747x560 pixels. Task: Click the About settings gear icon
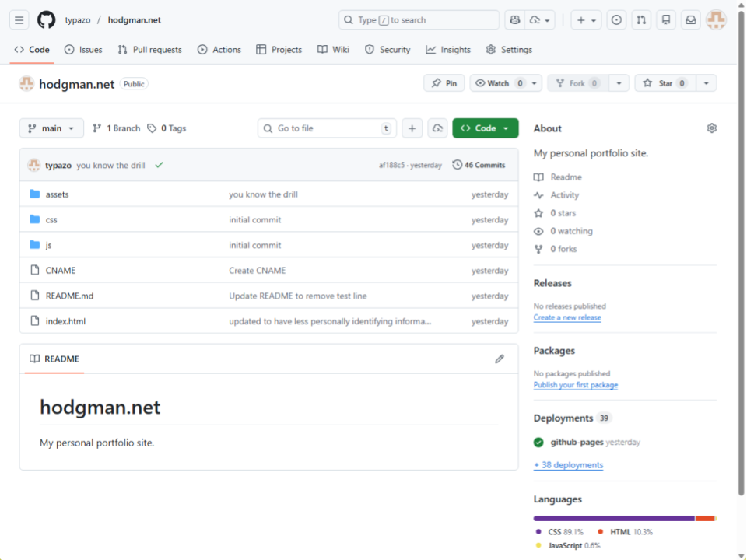(711, 128)
